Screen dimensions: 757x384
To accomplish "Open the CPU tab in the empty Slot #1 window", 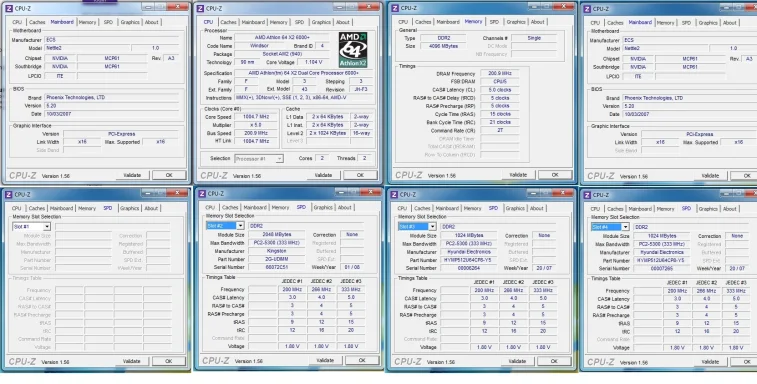I will pos(17,208).
